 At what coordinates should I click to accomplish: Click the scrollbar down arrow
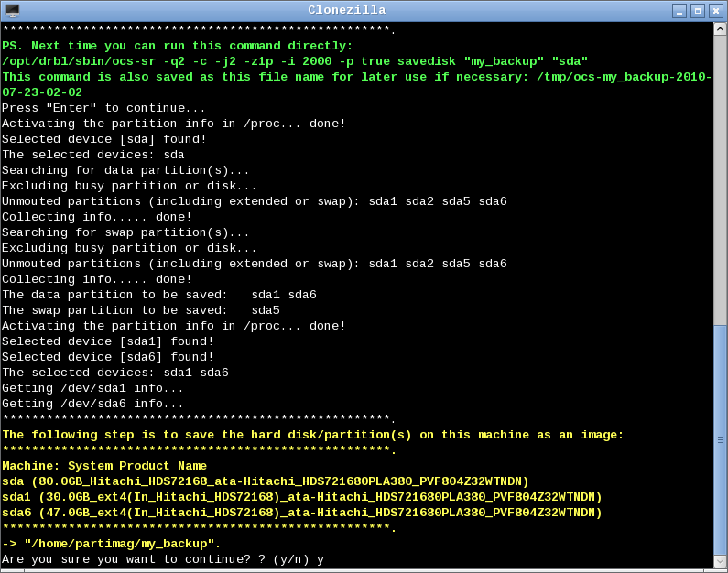pos(720,561)
